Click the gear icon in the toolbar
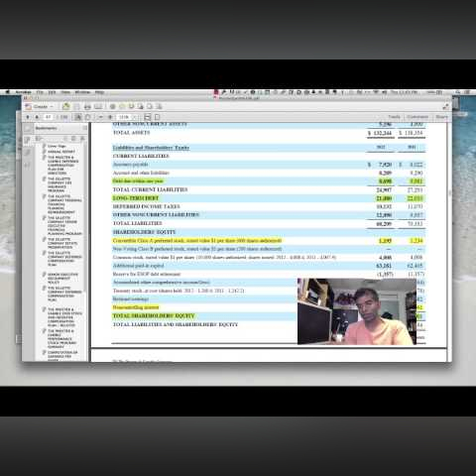476x476 pixels. 113,107
